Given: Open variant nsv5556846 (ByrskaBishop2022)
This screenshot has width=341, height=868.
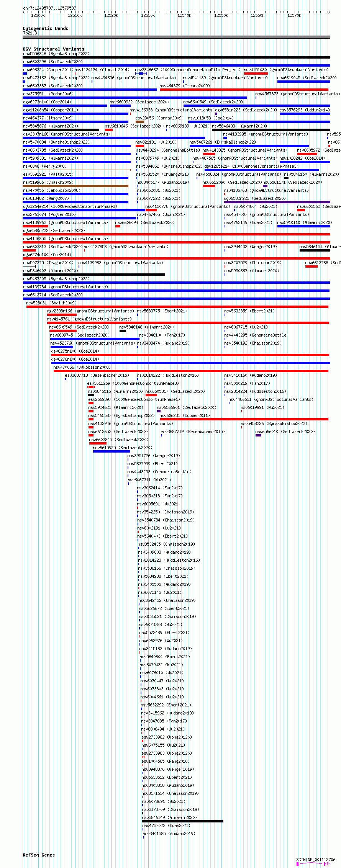Looking at the screenshot, I should click(x=56, y=54).
